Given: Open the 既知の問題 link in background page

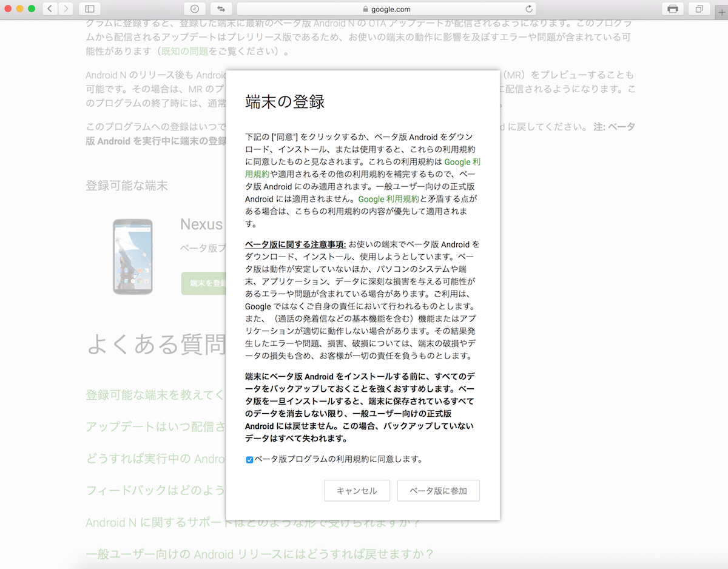Looking at the screenshot, I should [184, 52].
